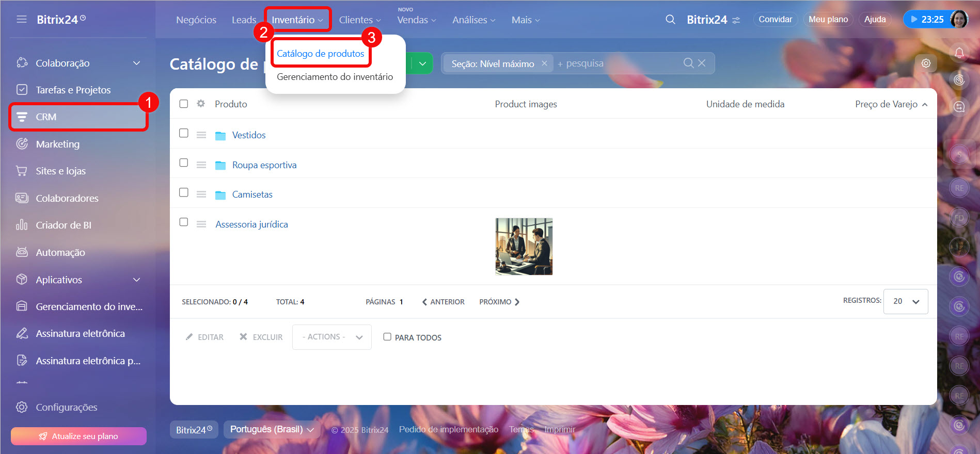Click the catalog settings gear icon
This screenshot has width=980, height=454.
[x=926, y=63]
